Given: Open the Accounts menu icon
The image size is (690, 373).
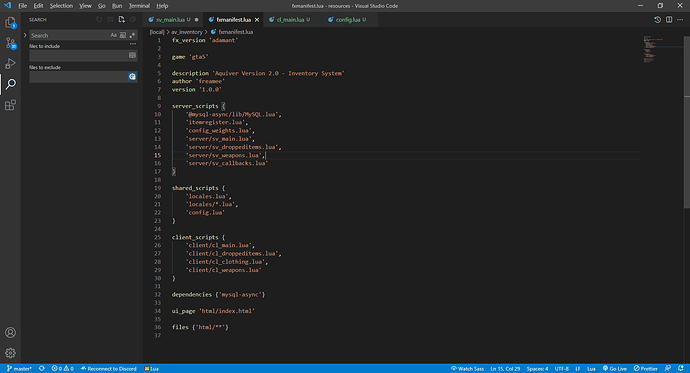Looking at the screenshot, I should point(10,333).
